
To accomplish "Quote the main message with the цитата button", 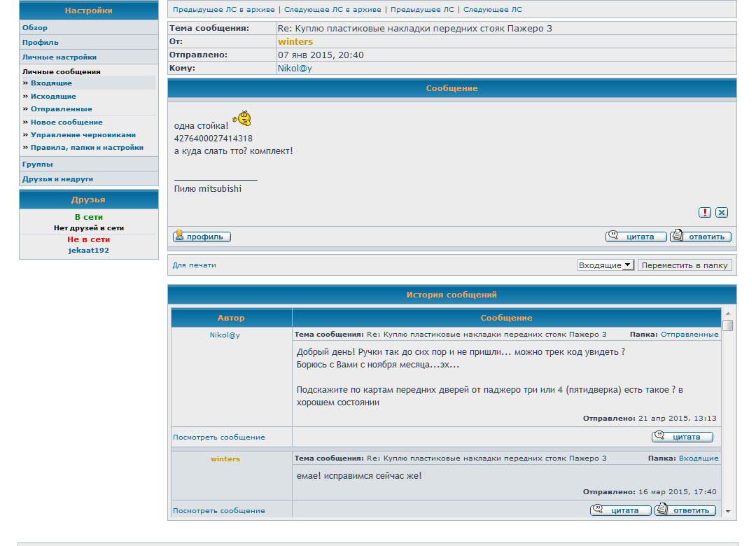I will (x=636, y=237).
